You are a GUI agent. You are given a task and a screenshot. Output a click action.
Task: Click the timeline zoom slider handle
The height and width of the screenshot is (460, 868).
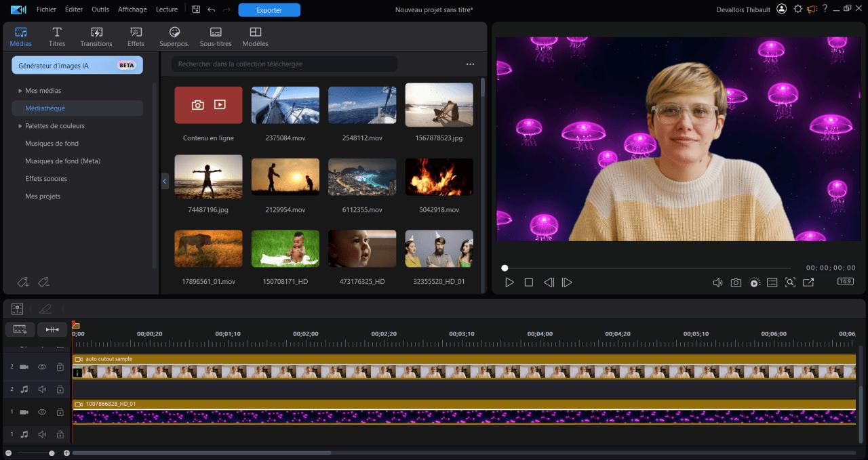click(52, 453)
